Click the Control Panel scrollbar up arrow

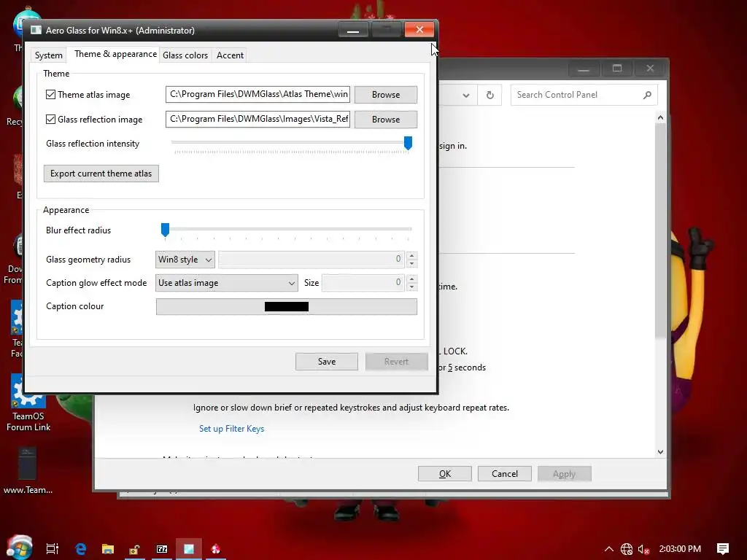pyautogui.click(x=660, y=117)
